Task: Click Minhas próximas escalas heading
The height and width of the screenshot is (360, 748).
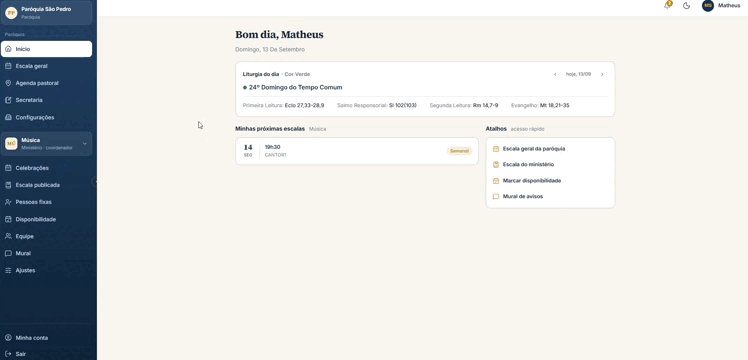Action: 270,129
